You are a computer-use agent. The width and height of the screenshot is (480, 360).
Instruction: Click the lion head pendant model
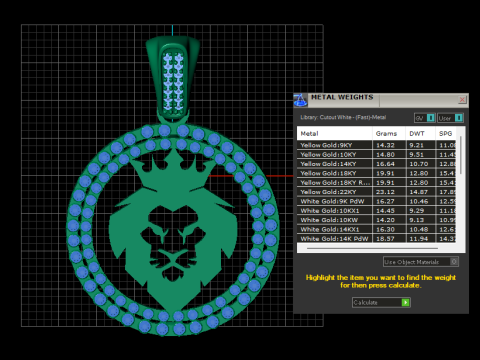pyautogui.click(x=173, y=230)
